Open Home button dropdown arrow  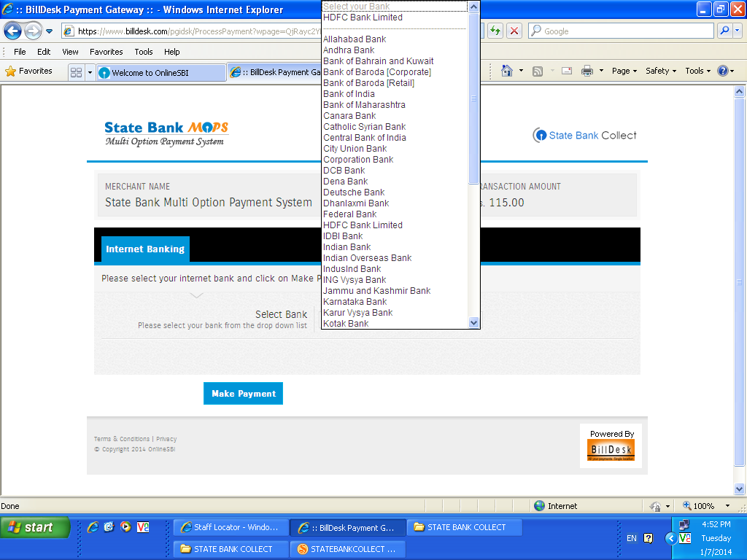pyautogui.click(x=521, y=71)
